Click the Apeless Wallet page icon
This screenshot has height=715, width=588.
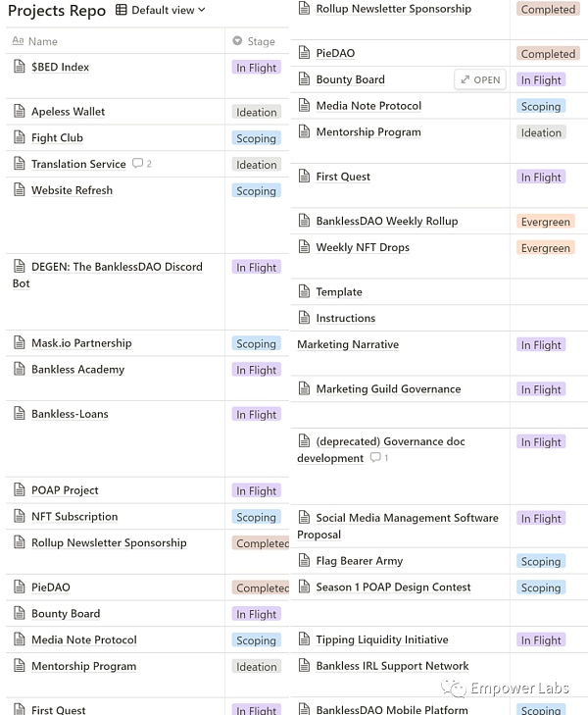pos(20,112)
